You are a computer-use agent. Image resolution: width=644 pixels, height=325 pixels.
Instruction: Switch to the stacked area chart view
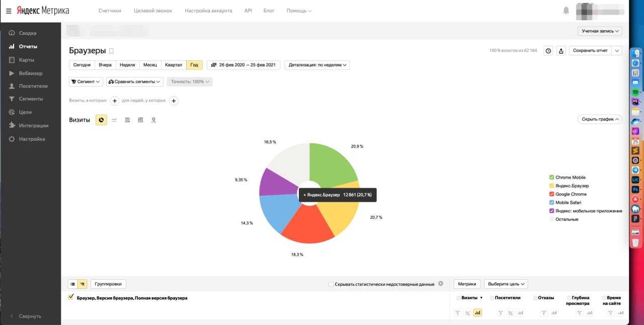pyautogui.click(x=127, y=120)
